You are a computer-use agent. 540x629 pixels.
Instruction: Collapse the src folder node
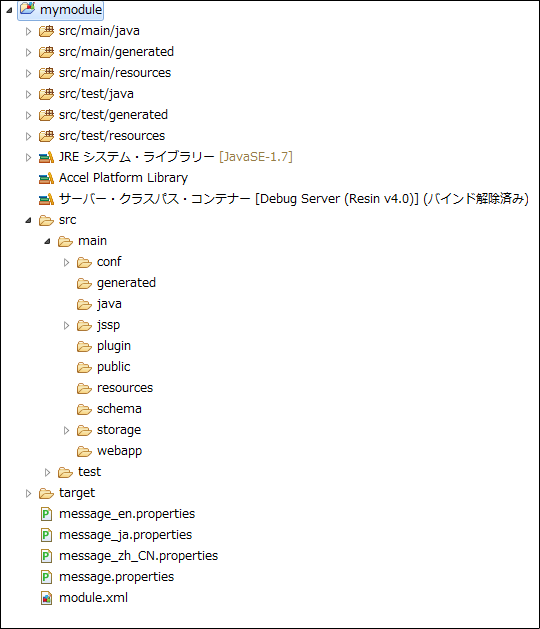click(x=28, y=220)
